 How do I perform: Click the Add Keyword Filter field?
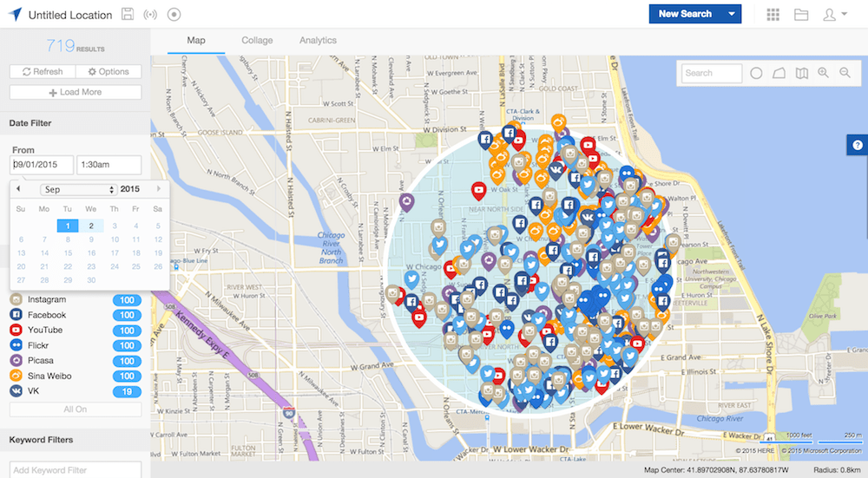pyautogui.click(x=76, y=469)
